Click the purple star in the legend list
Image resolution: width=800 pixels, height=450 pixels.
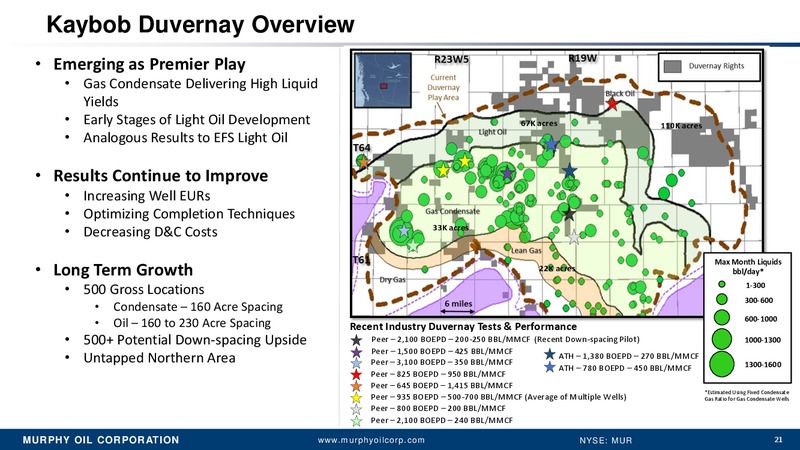[357, 352]
